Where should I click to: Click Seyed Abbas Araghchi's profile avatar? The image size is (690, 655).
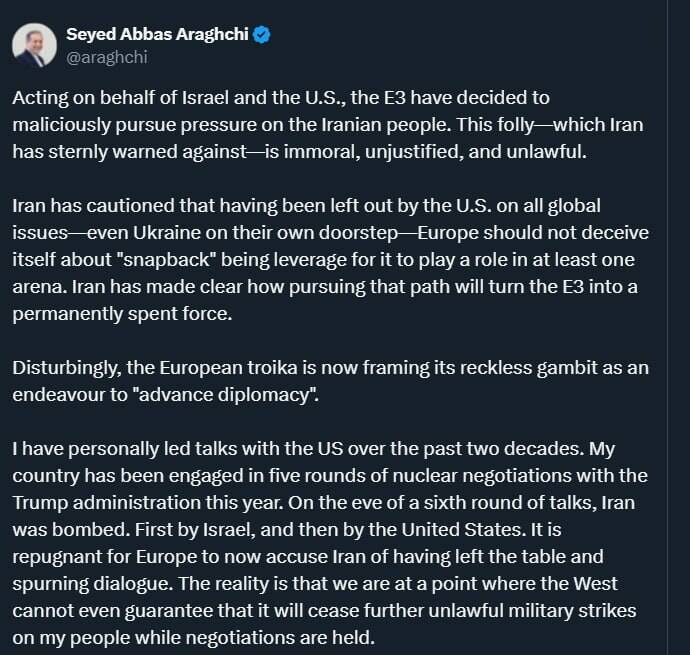point(35,44)
